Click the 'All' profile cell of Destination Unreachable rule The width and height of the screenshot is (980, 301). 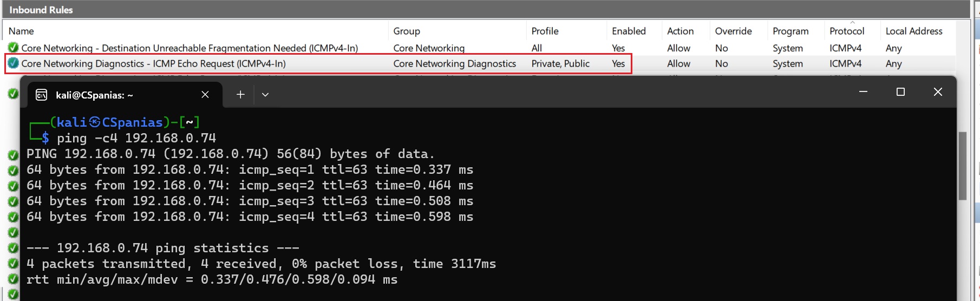[x=537, y=48]
